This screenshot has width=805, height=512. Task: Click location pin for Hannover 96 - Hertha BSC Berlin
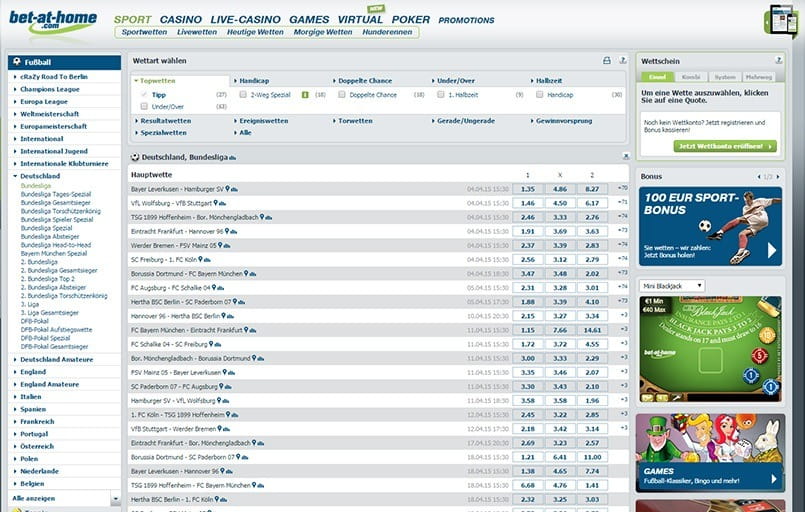tap(223, 316)
